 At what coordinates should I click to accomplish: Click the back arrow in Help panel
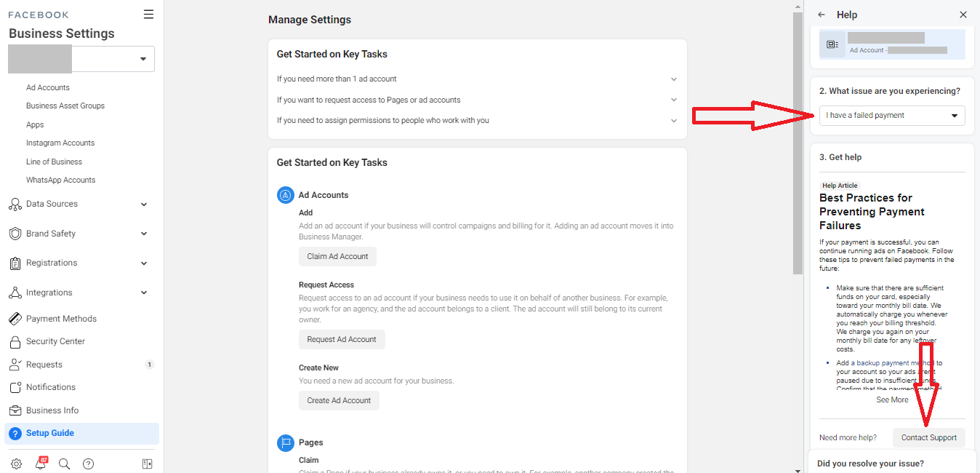click(822, 15)
